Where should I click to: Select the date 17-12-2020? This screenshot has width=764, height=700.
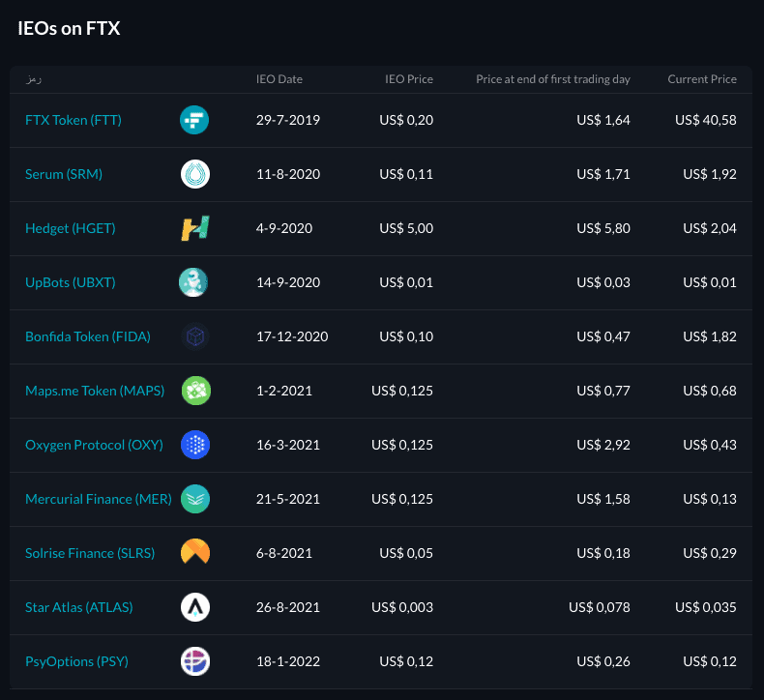point(292,336)
